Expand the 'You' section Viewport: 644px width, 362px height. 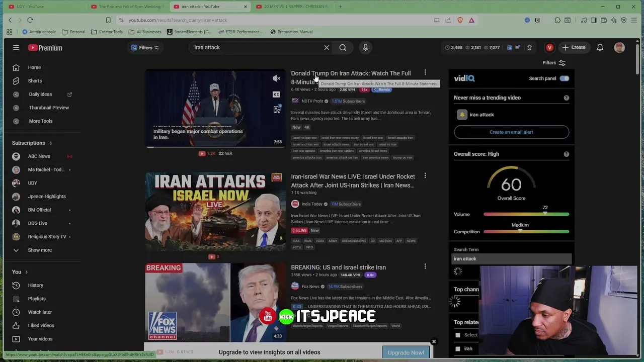(20, 272)
